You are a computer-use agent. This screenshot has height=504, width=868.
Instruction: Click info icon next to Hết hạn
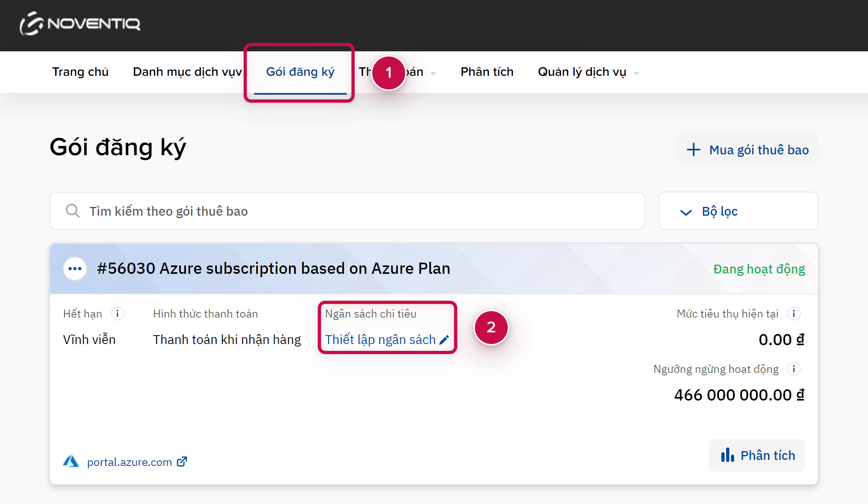click(117, 314)
